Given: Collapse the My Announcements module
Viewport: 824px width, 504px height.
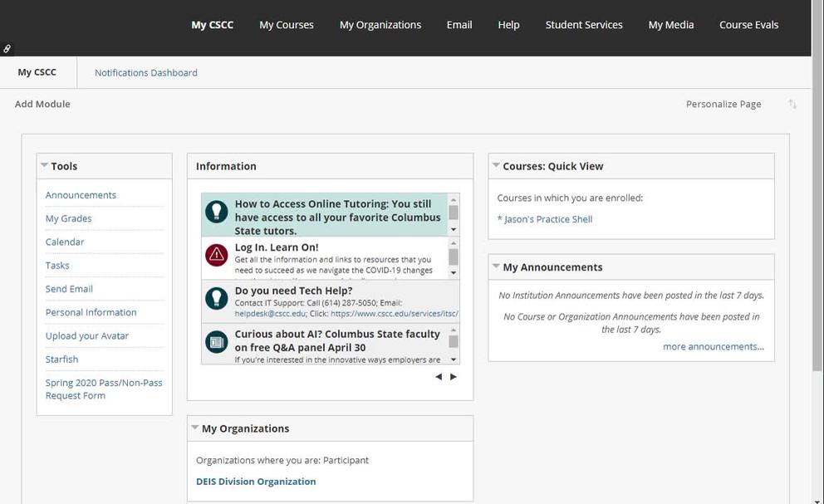Looking at the screenshot, I should pyautogui.click(x=496, y=267).
